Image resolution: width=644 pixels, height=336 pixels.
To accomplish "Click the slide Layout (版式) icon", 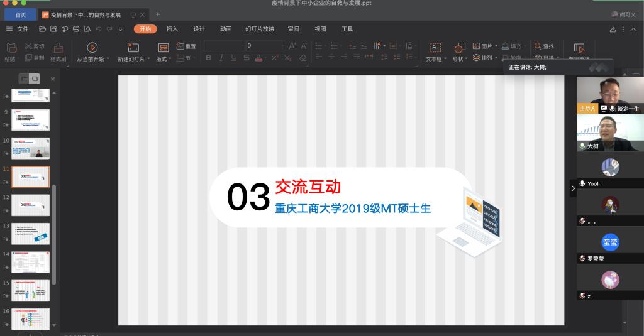I will 163,48.
